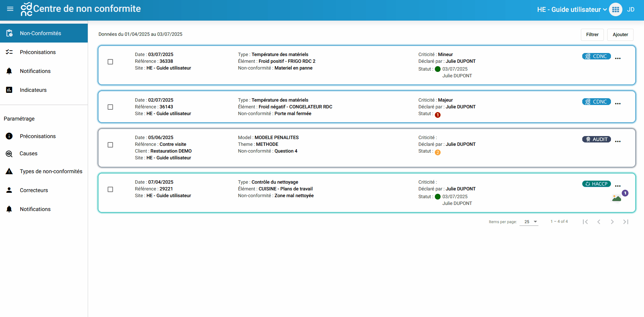
Task: Click the Causes magnifier icon
Action: click(x=9, y=154)
